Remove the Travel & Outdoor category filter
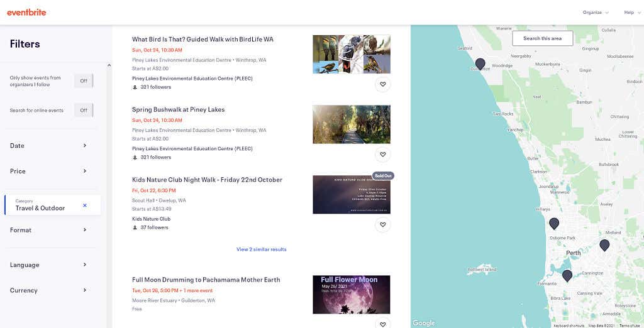The height and width of the screenshot is (328, 644). 85,205
